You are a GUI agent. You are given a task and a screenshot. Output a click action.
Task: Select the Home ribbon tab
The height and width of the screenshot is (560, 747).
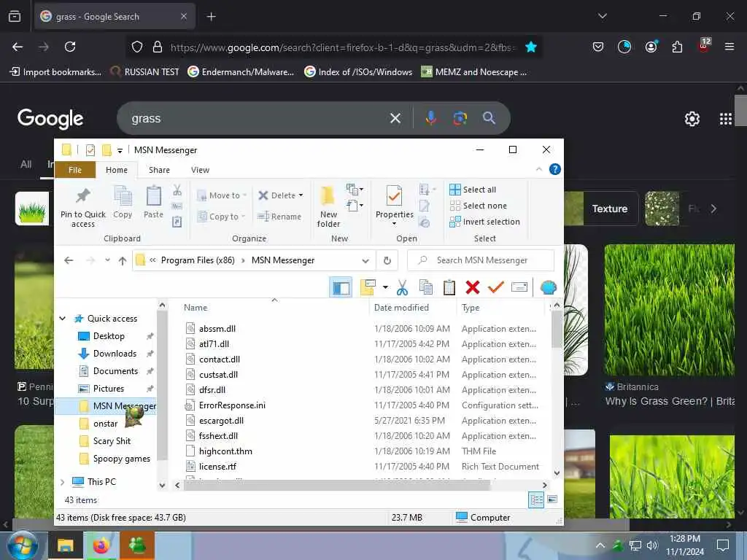[x=117, y=170]
